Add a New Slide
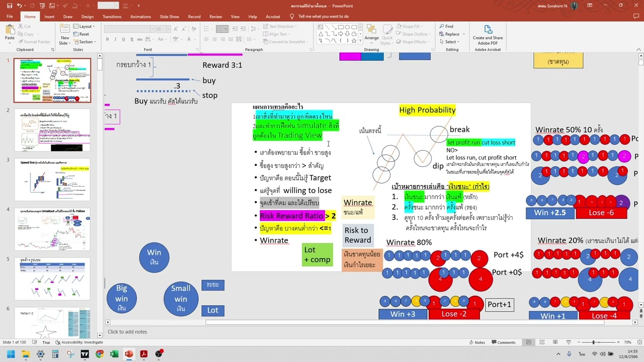Screen dimensions: 644x362 coord(65,34)
